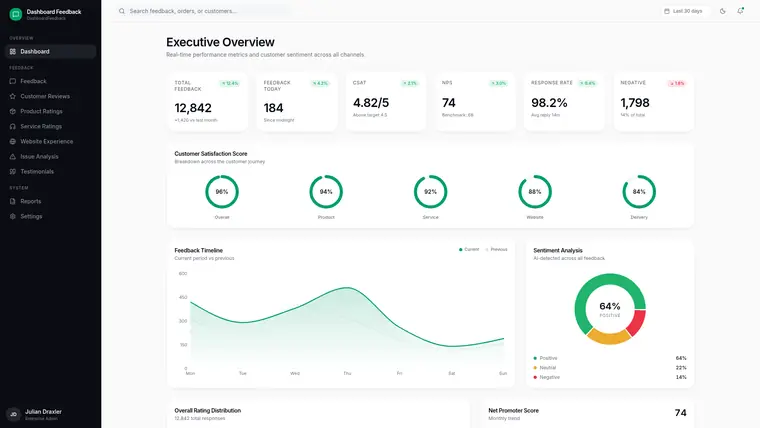Toggle dark mode with the moon icon
The height and width of the screenshot is (428, 760).
(x=723, y=11)
